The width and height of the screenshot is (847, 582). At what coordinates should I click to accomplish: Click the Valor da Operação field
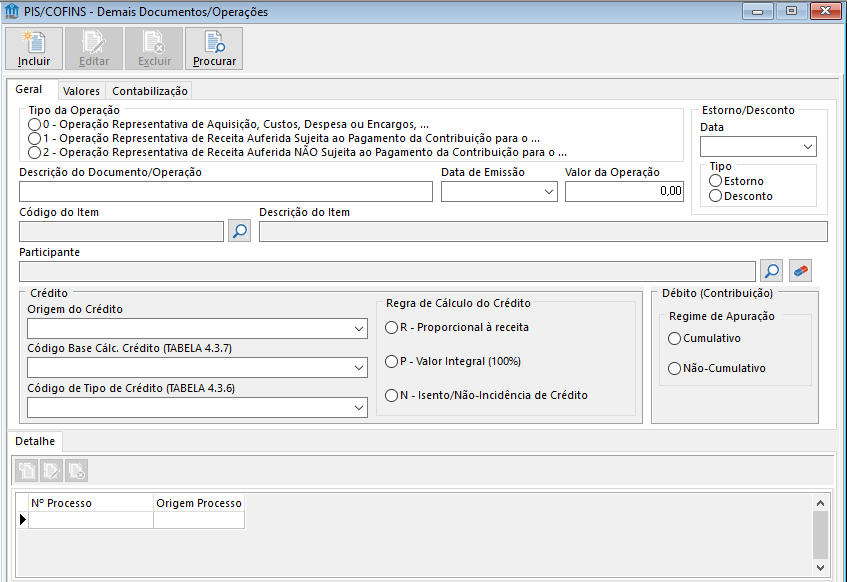pos(624,192)
